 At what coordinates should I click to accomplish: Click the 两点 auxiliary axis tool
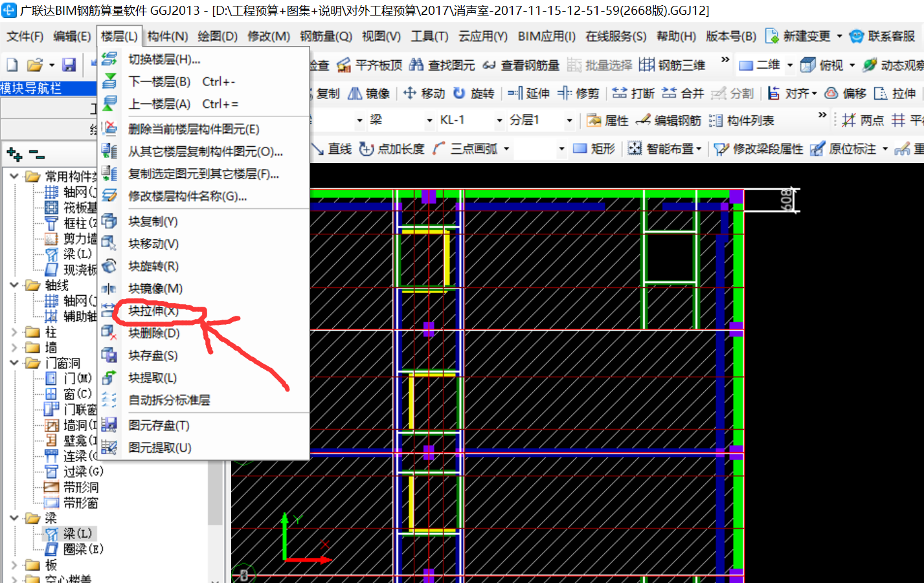[x=863, y=120]
